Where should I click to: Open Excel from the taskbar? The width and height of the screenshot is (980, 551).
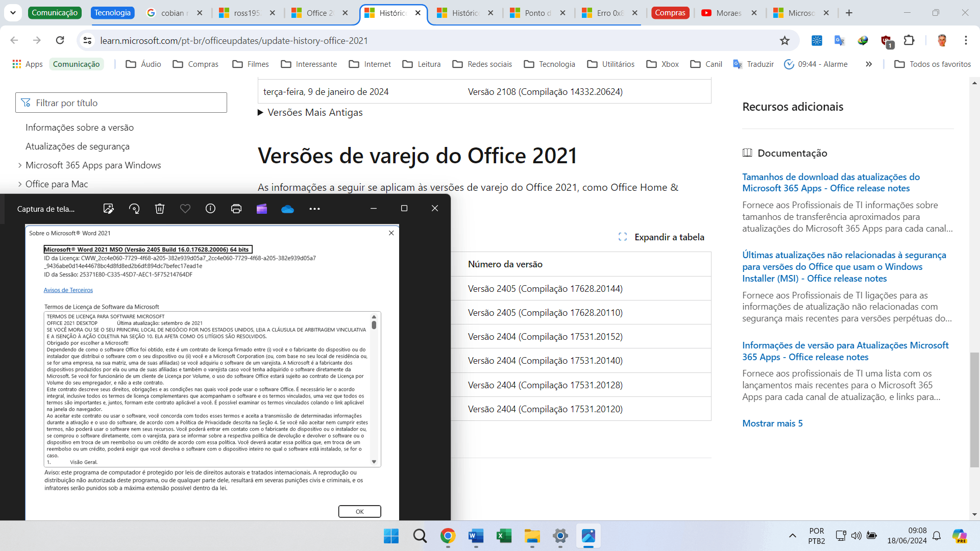(x=504, y=536)
